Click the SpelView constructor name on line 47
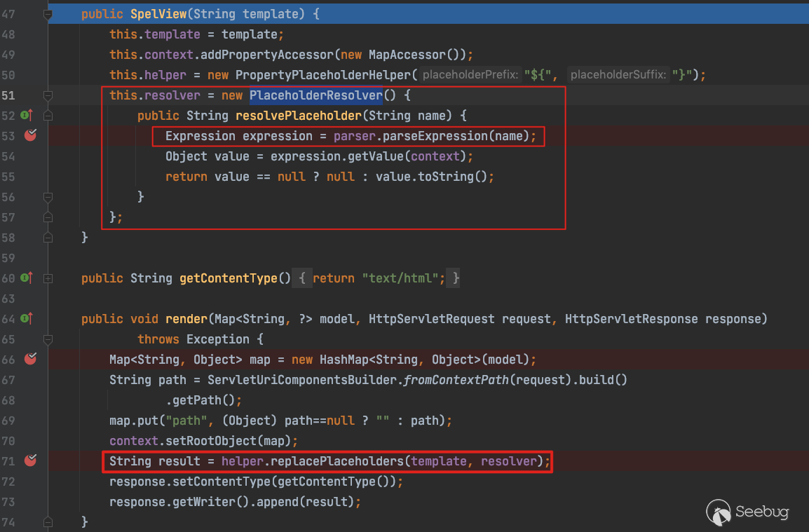This screenshot has height=532, width=809. [158, 14]
